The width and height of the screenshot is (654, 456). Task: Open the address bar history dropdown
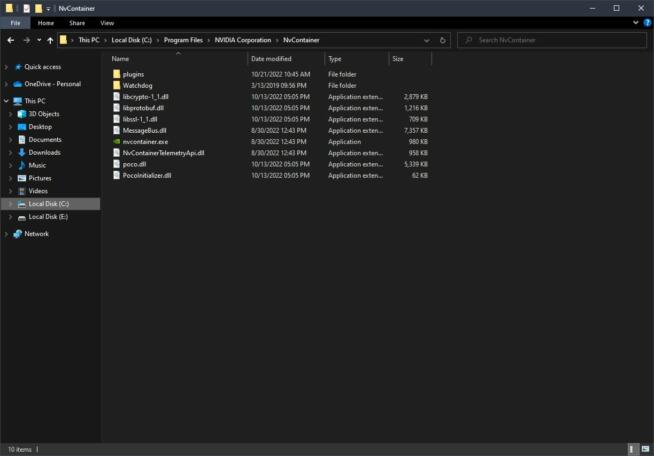[x=426, y=40]
